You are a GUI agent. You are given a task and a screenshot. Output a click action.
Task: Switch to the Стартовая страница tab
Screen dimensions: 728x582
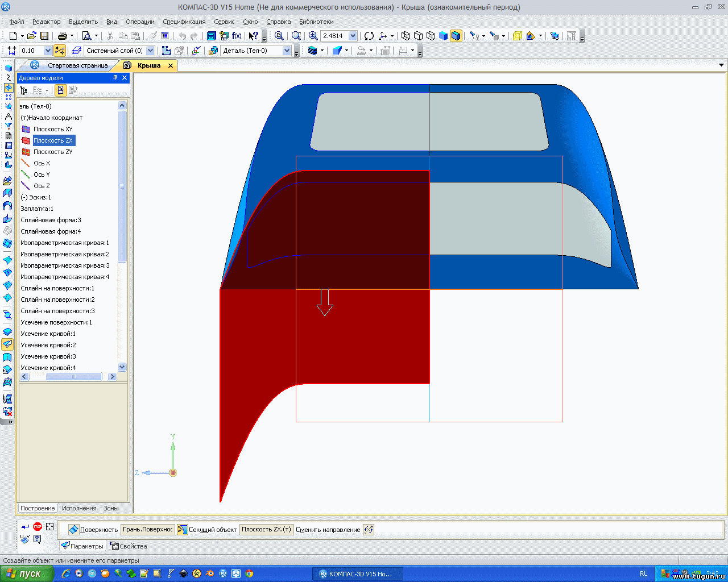(77, 65)
